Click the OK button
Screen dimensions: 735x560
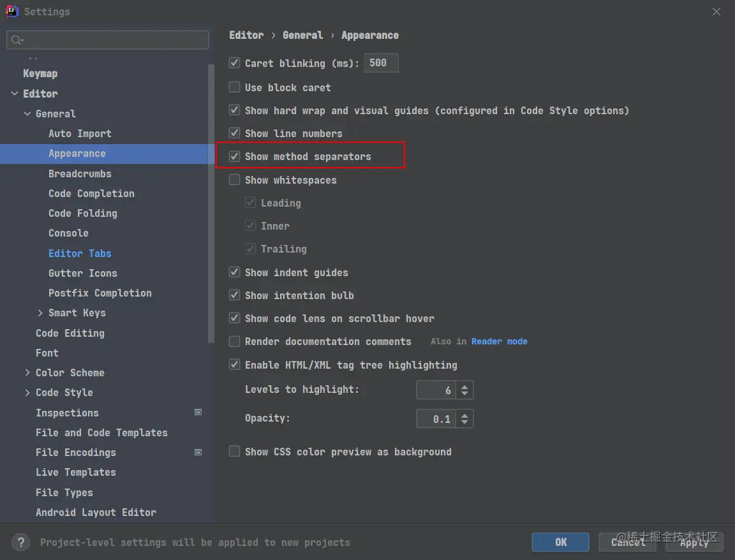tap(561, 542)
